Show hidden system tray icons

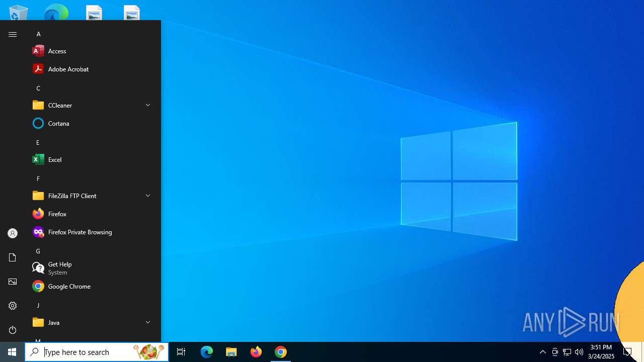(x=543, y=352)
